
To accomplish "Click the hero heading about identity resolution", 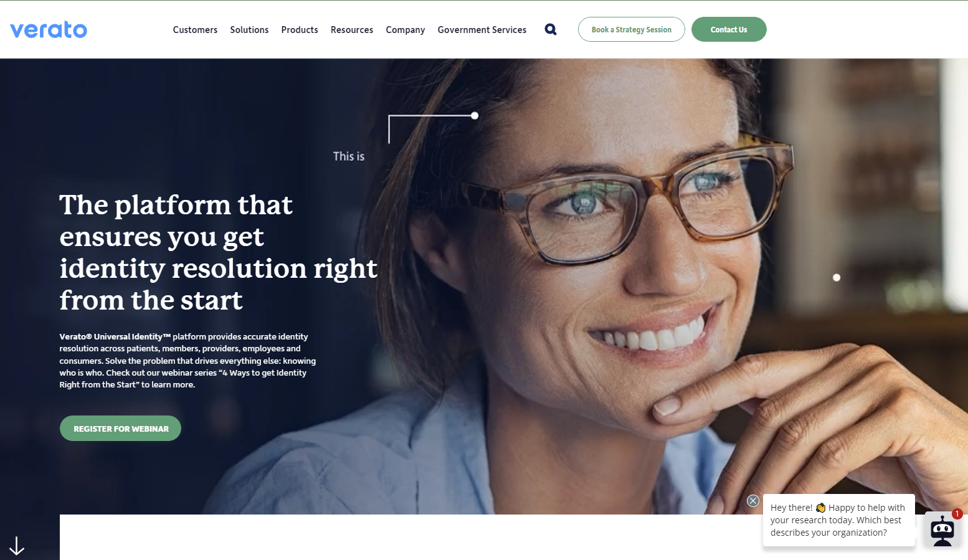I will point(218,252).
